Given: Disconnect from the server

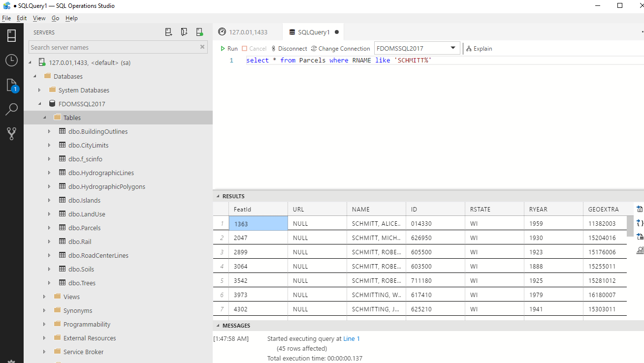Looking at the screenshot, I should pos(289,49).
